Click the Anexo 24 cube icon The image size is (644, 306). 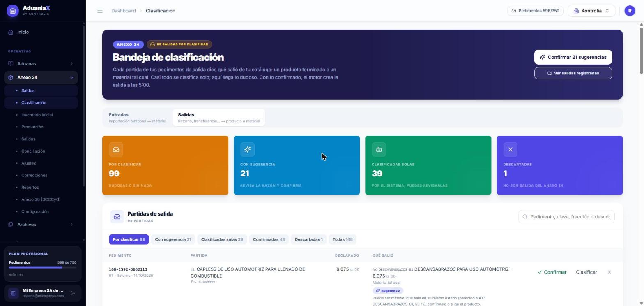[11, 77]
